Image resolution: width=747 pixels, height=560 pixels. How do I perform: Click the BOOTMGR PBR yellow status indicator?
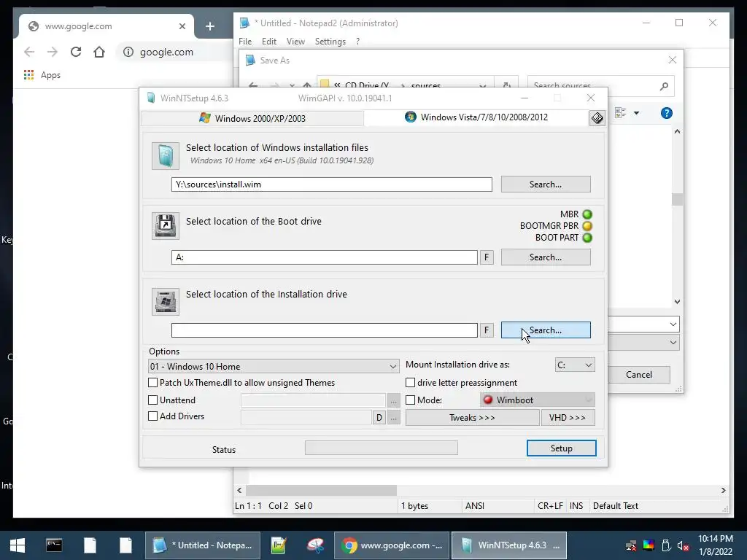point(587,226)
